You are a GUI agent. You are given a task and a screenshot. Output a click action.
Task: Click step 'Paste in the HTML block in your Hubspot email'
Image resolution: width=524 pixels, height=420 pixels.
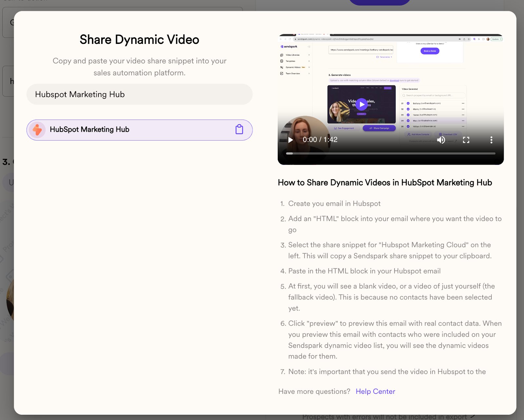tap(365, 271)
